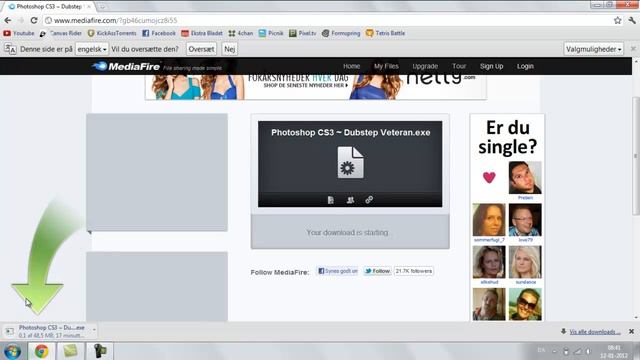
Task: Open Chrome from the taskbar
Action: pos(41,351)
